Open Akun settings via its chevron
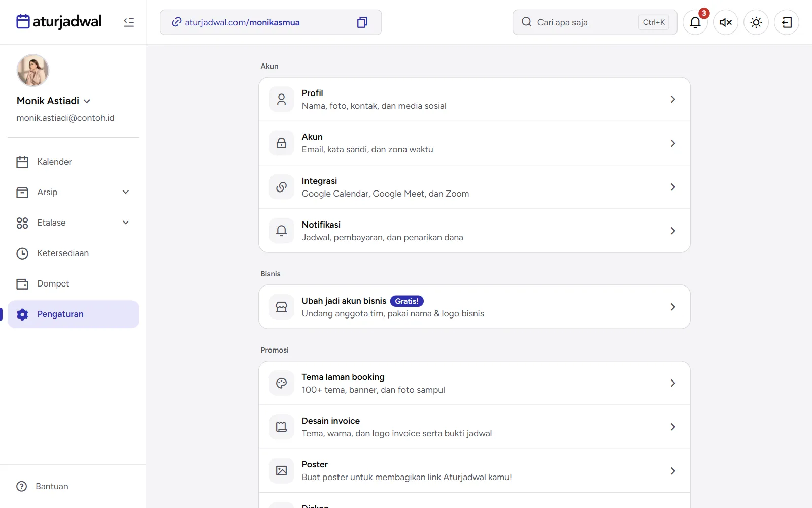Image resolution: width=812 pixels, height=508 pixels. tap(673, 143)
